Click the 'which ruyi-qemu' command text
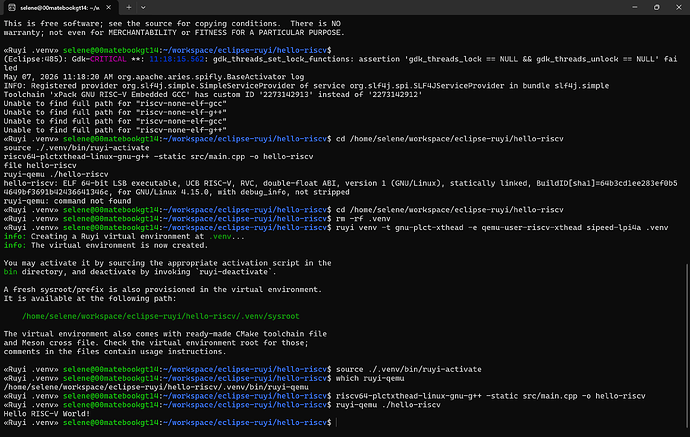Image resolution: width=690 pixels, height=437 pixels. point(370,378)
